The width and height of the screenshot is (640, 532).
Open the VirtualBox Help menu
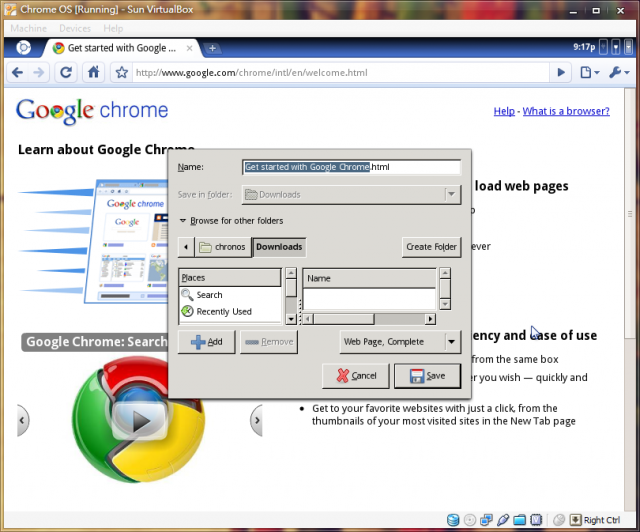tap(113, 28)
